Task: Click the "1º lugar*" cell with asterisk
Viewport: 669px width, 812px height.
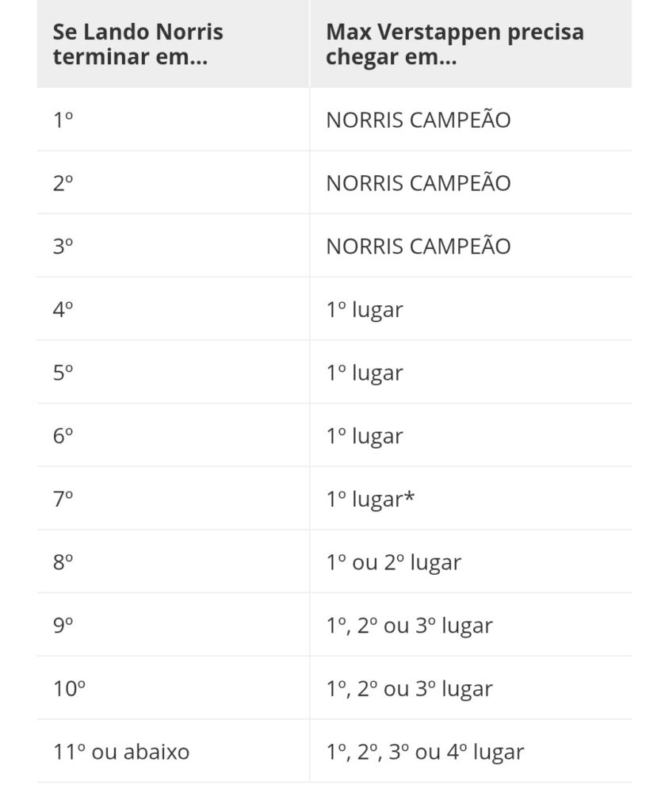Action: (x=370, y=499)
